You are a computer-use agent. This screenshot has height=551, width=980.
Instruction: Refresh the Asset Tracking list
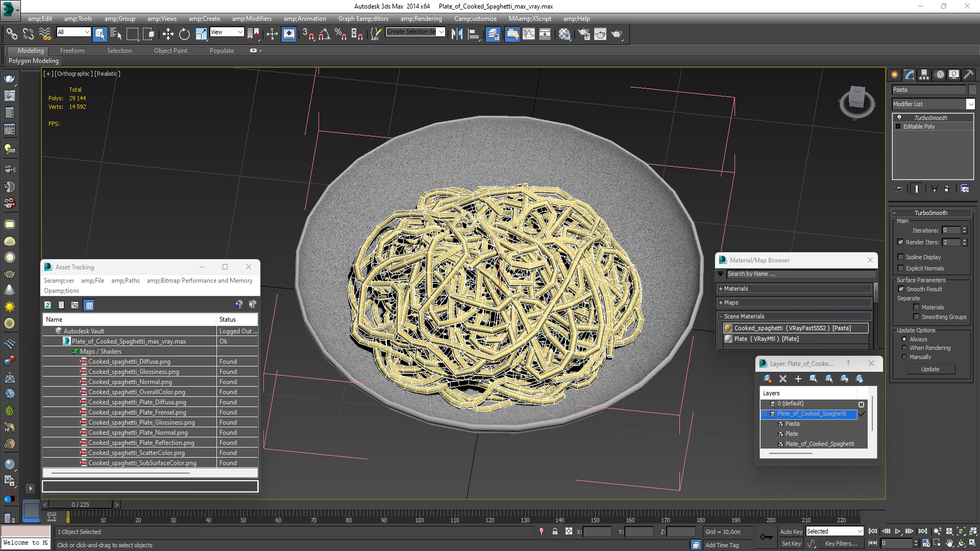pos(47,305)
